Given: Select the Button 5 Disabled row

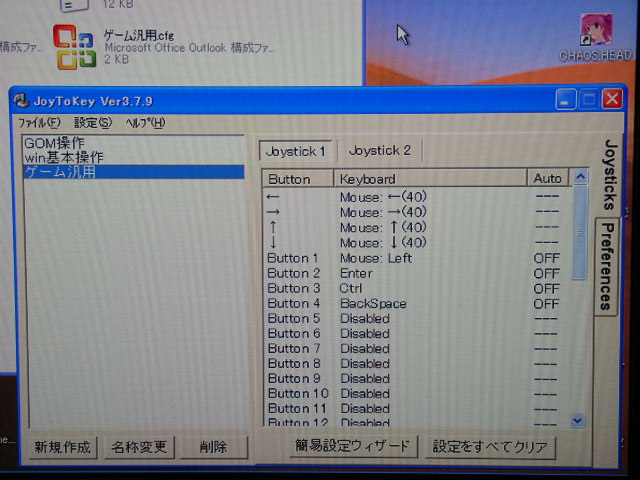Looking at the screenshot, I should [x=416, y=319].
